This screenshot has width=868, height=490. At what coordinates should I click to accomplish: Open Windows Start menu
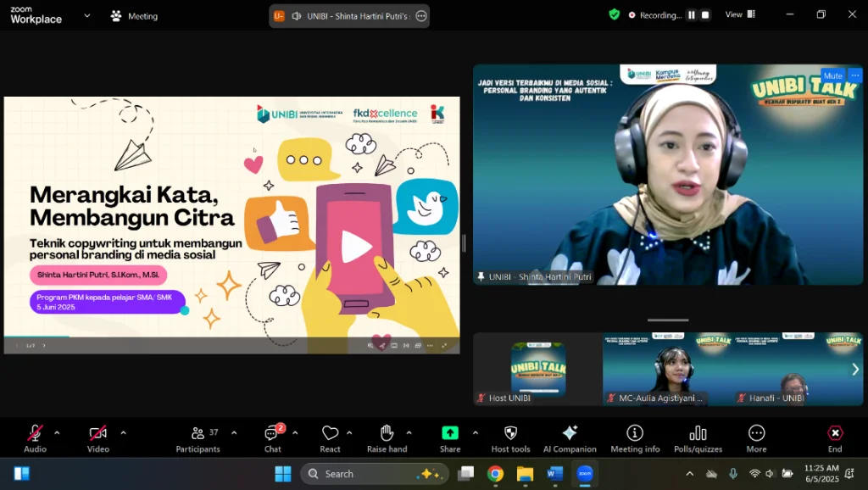tap(283, 474)
